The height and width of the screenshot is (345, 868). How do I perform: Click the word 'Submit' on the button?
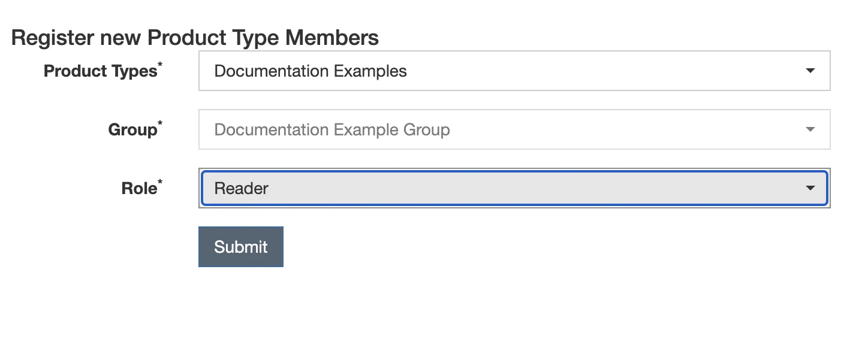point(241,247)
